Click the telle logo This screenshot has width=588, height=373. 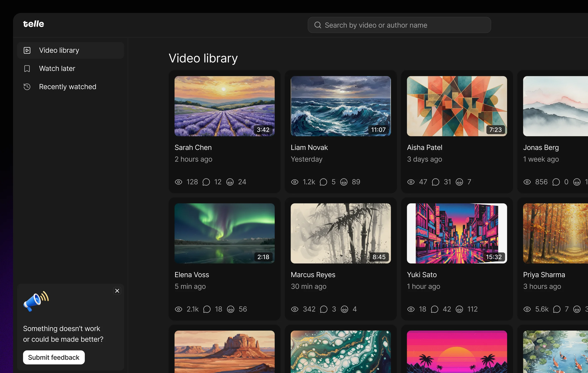(x=33, y=24)
